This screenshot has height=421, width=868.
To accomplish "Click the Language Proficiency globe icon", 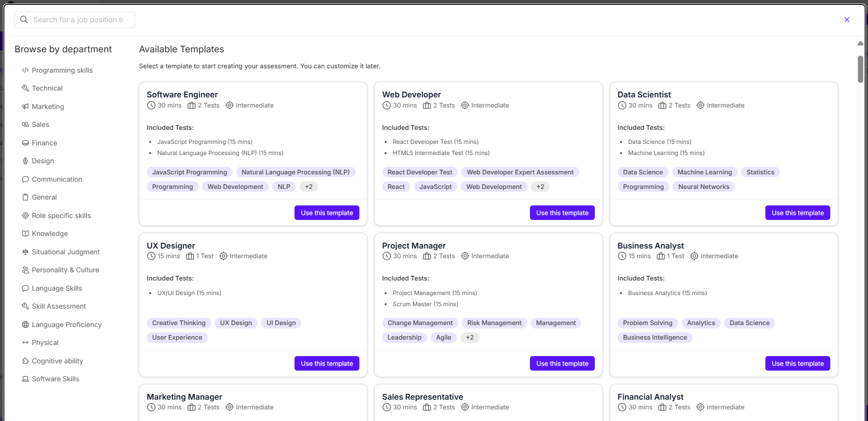I will point(25,325).
